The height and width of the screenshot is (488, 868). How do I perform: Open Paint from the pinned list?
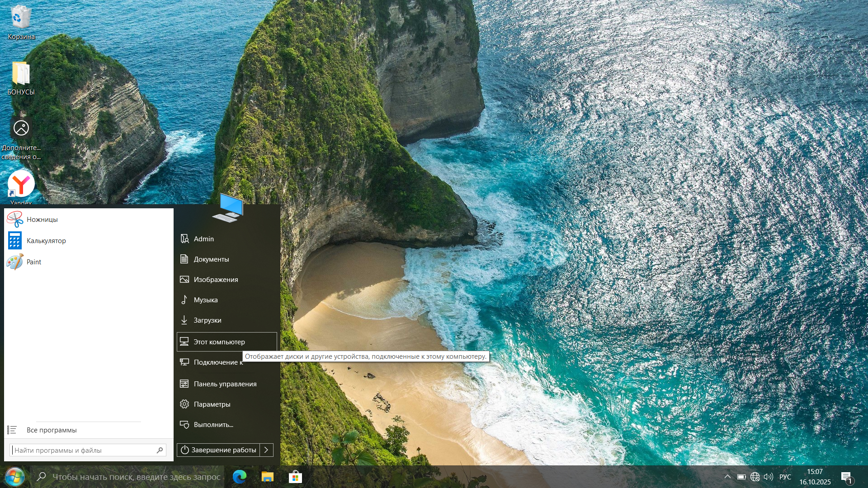tap(33, 262)
